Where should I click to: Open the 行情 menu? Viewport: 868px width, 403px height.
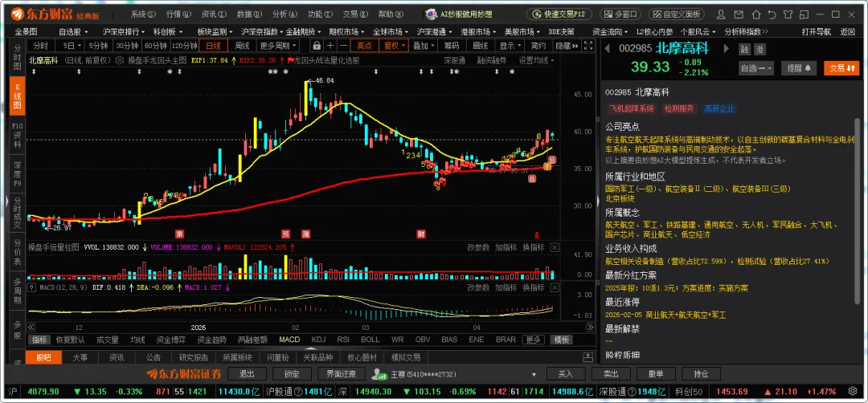(x=178, y=14)
